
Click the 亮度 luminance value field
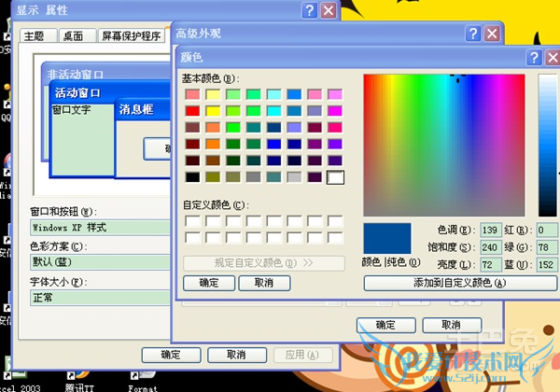[491, 266]
